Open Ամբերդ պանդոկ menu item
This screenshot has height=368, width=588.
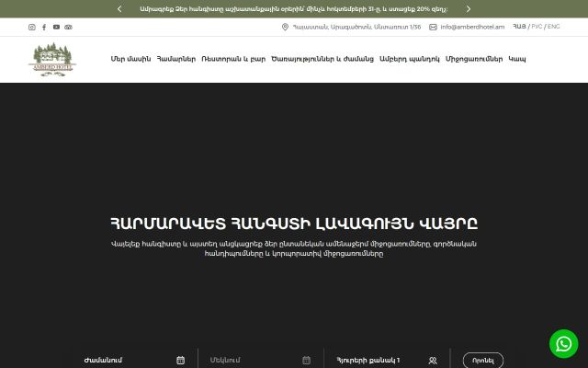pos(410,59)
